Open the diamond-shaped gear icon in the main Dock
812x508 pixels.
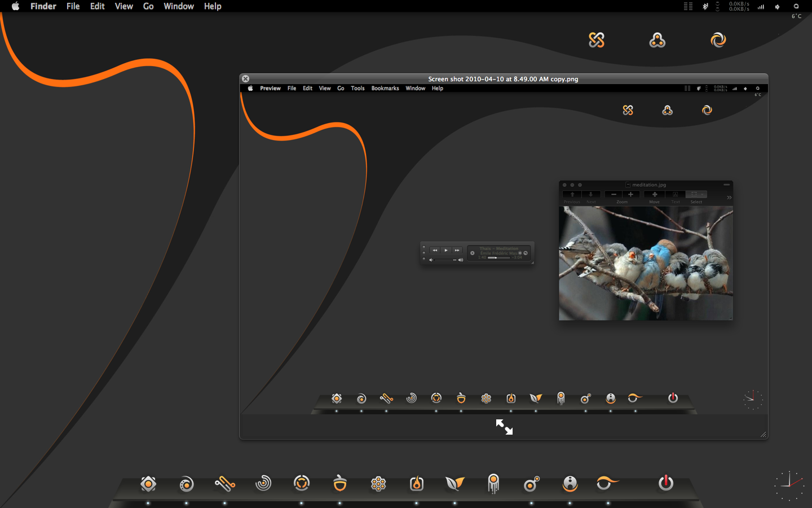click(x=148, y=484)
